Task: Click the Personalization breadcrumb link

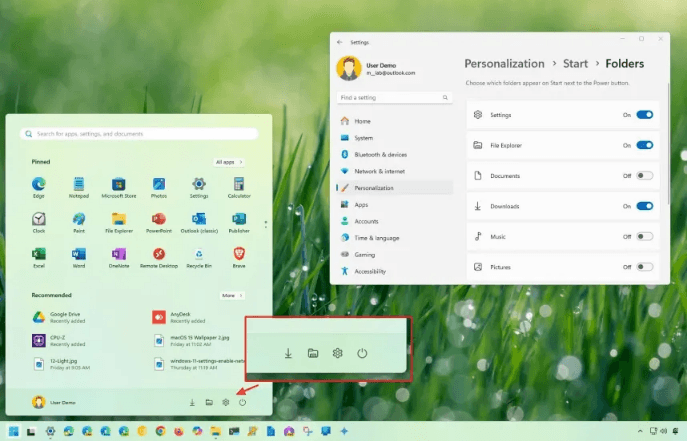Action: pyautogui.click(x=504, y=64)
